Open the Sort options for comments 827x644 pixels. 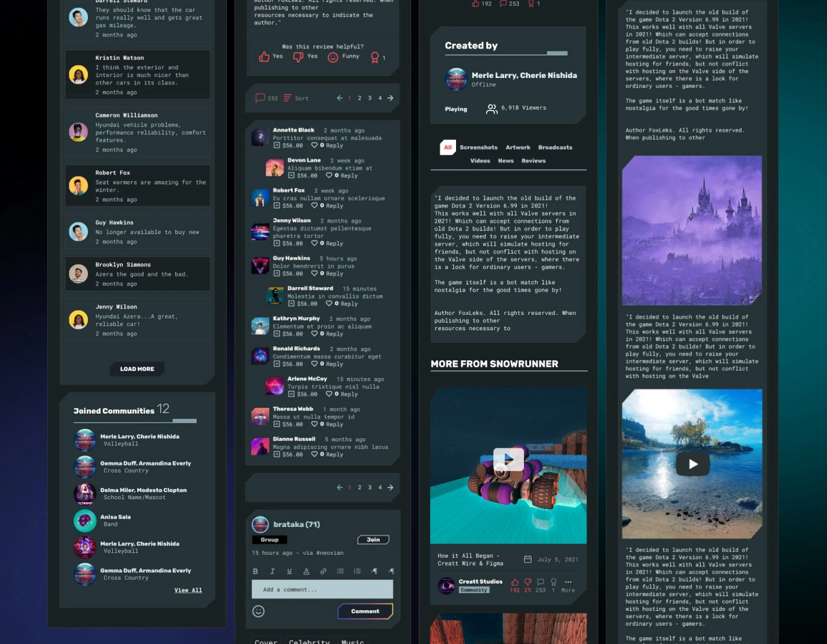[x=296, y=98]
